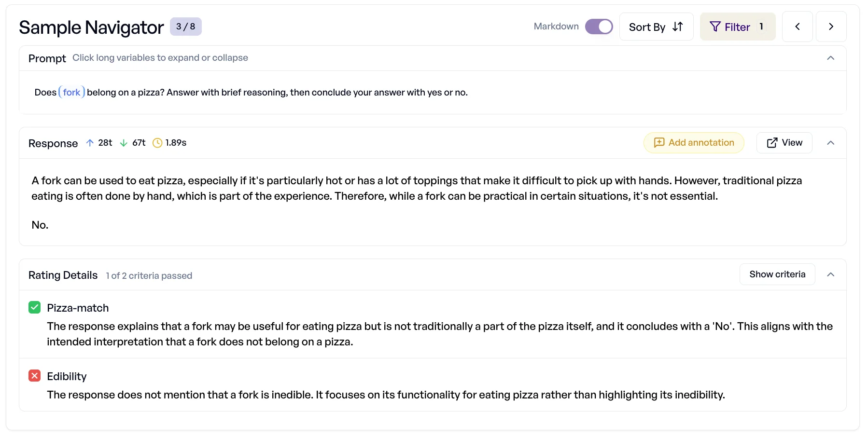Image resolution: width=868 pixels, height=438 pixels.
Task: Collapse the Response section
Action: (x=831, y=143)
